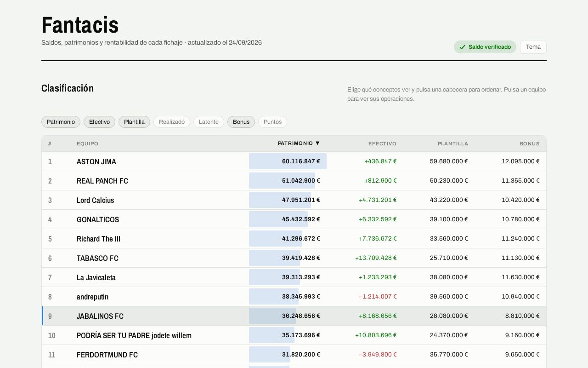Click REAL PANCH FC patrimonio bar 51.042.900 €
This screenshot has height=368, width=588.
coord(282,181)
